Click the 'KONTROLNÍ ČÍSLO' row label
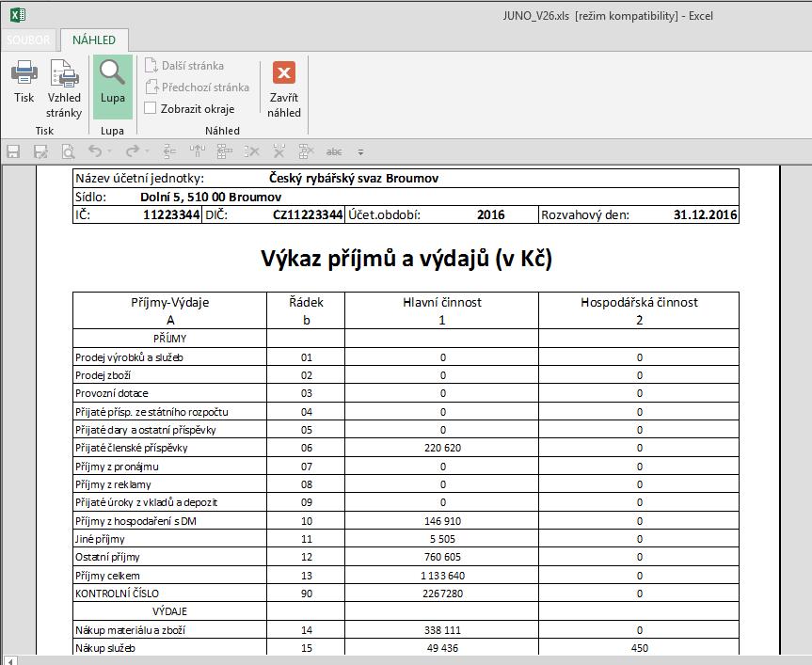 point(117,594)
